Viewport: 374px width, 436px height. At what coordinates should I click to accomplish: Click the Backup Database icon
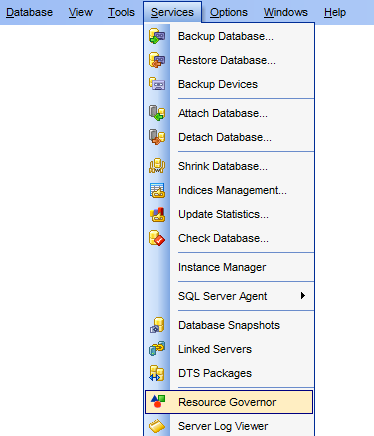coord(157,36)
